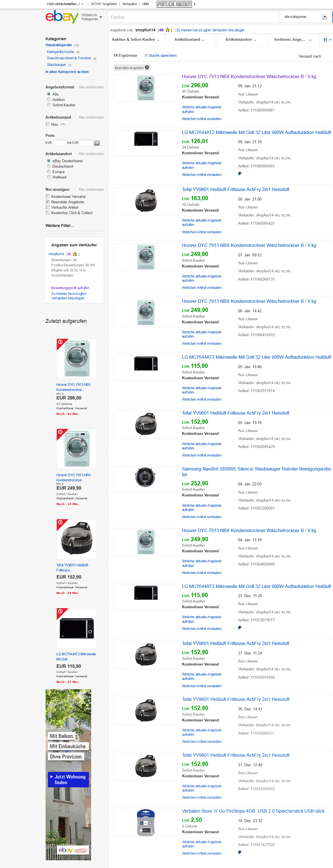Image resolution: width=333 pixels, height=868 pixels.
Task: Uncheck the Beendete Angebote checkbox
Action: tap(48, 202)
